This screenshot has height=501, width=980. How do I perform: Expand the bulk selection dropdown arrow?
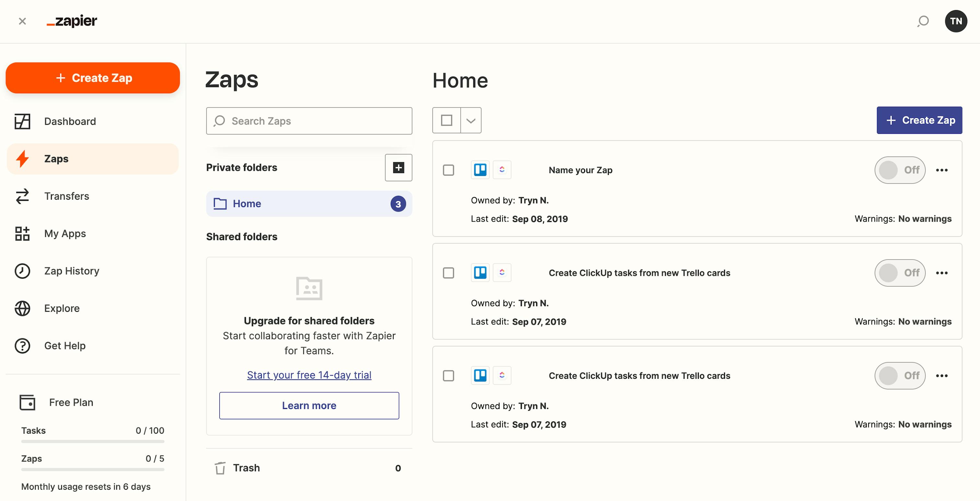point(471,121)
